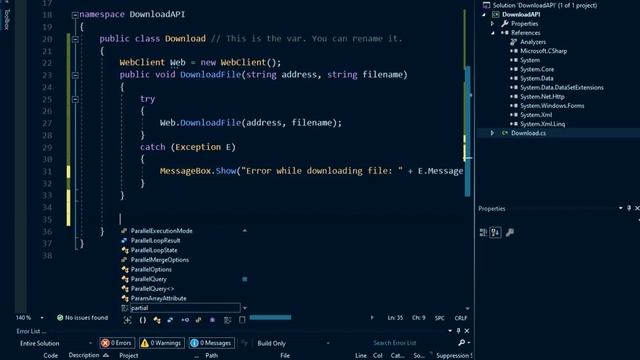Expand the Properties node in Solution Explorer
The height and width of the screenshot is (360, 640).
click(x=493, y=24)
